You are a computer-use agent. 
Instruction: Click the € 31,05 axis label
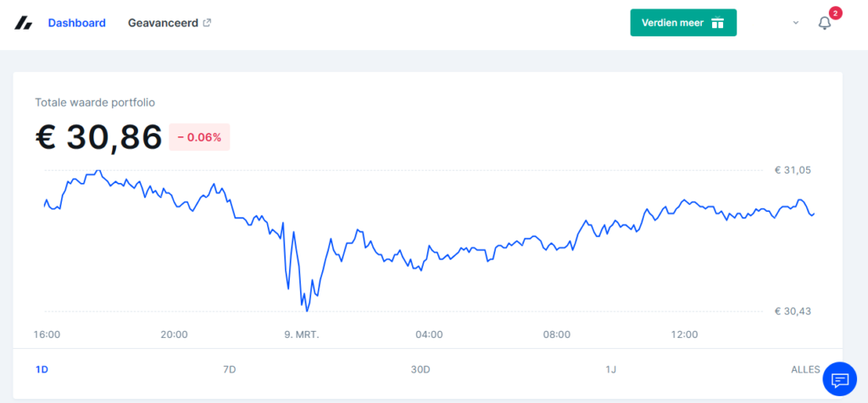(x=793, y=170)
